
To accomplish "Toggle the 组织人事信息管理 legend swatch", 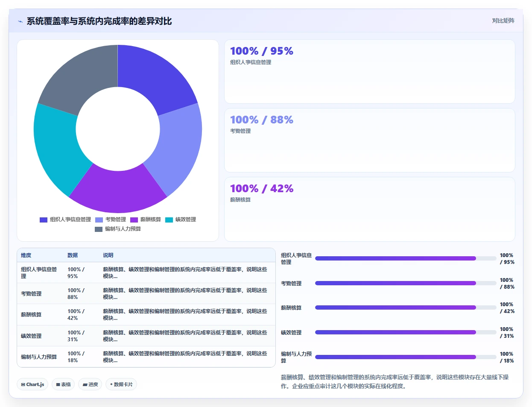I will click(43, 220).
